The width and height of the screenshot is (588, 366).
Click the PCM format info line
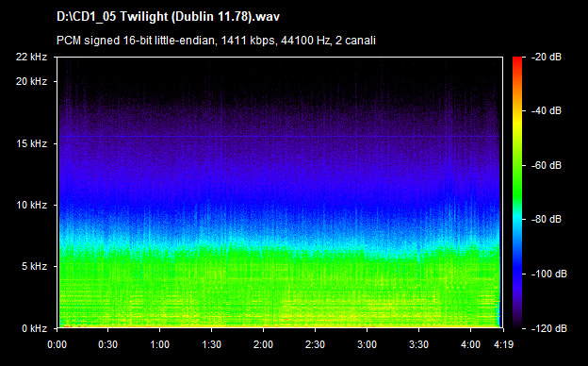[x=216, y=41]
